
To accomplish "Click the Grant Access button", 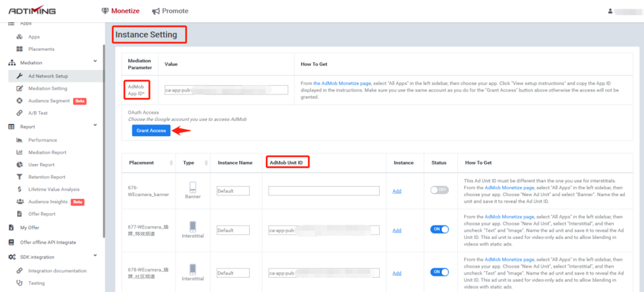I will coord(151,130).
